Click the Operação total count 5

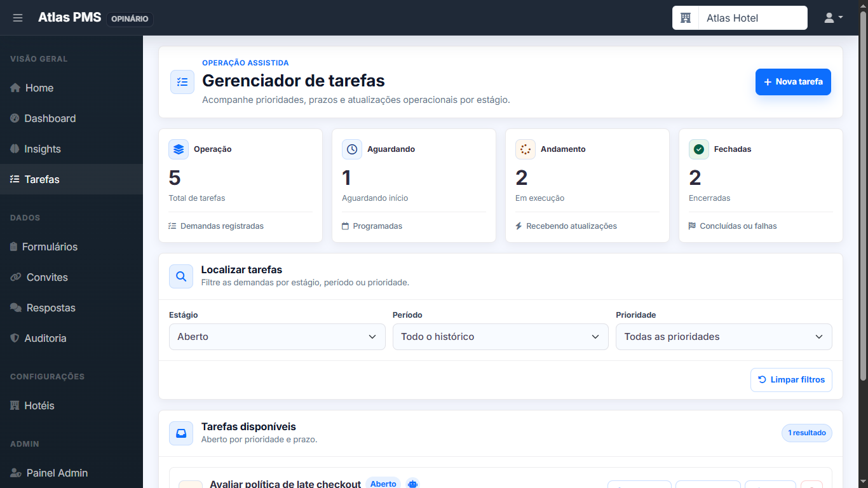click(175, 178)
